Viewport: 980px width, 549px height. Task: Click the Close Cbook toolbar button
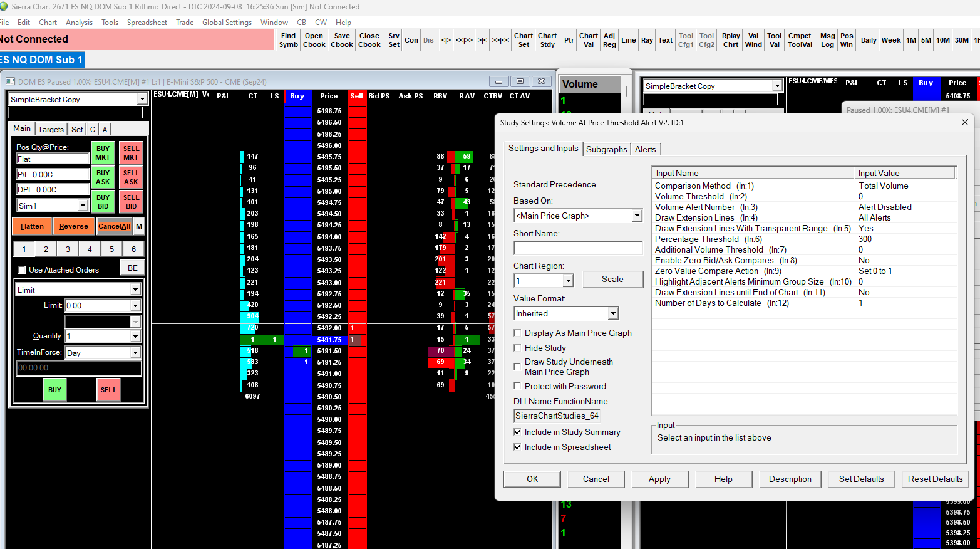369,40
